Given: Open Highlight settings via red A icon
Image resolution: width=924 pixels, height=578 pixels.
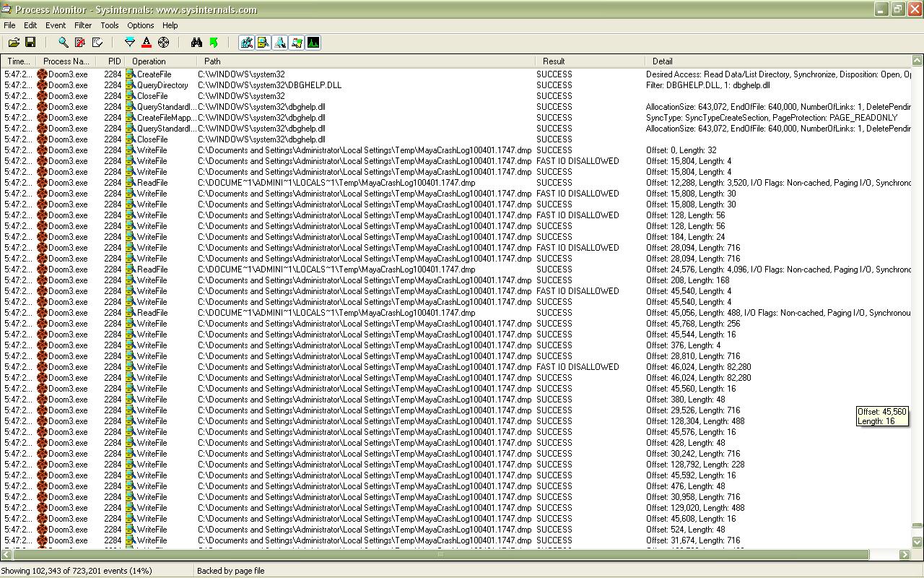Looking at the screenshot, I should click(x=147, y=43).
